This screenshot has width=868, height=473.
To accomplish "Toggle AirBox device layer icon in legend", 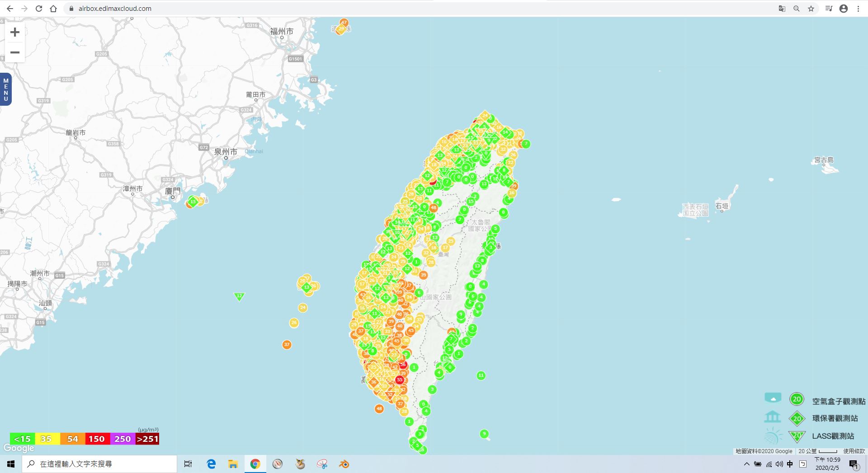I will point(773,398).
